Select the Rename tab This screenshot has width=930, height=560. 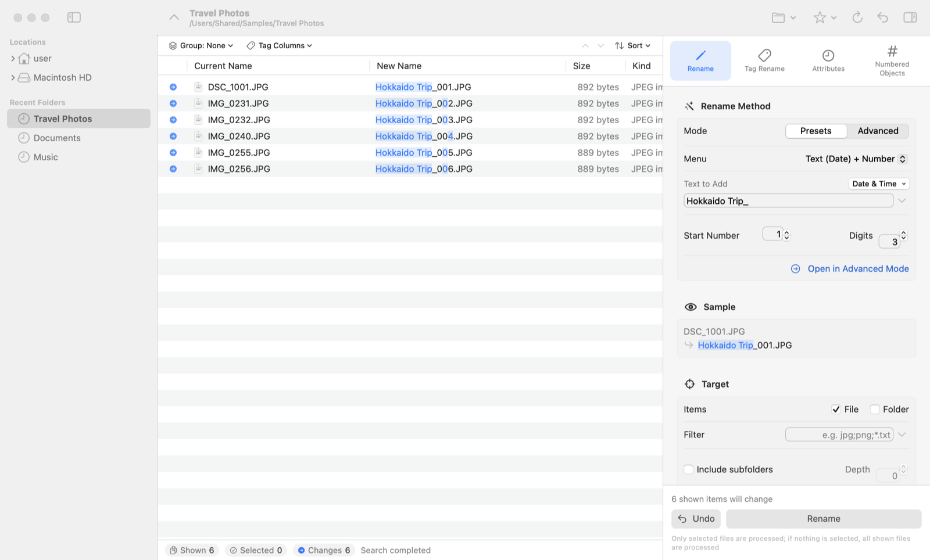point(700,60)
